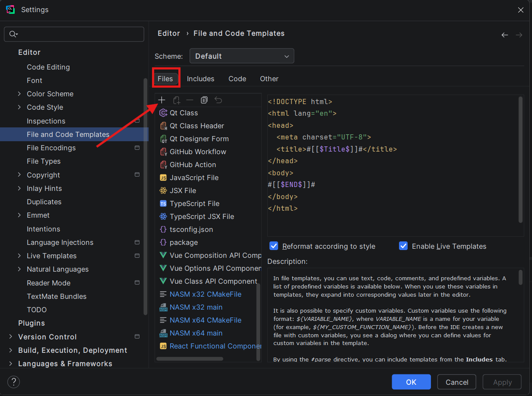Expand the Natural Languages node
Screen dimensions: 532x396
click(x=19, y=269)
